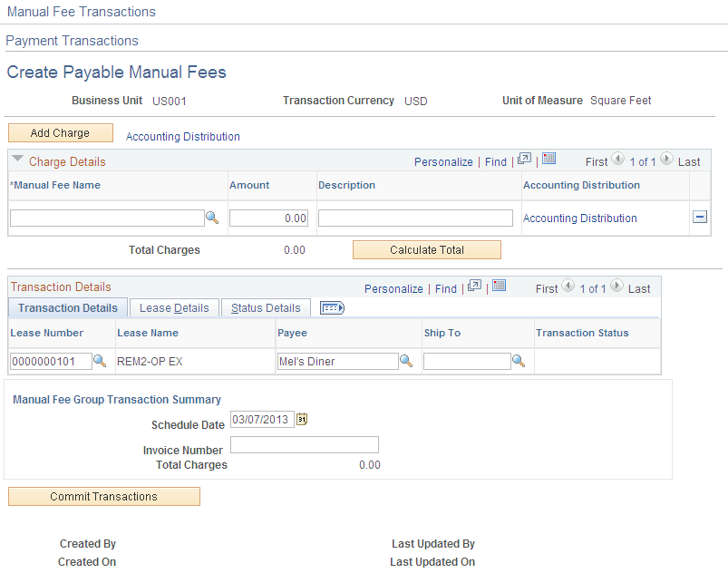Open the Lease Number lookup
This screenshot has height=573, width=728.
[x=101, y=361]
